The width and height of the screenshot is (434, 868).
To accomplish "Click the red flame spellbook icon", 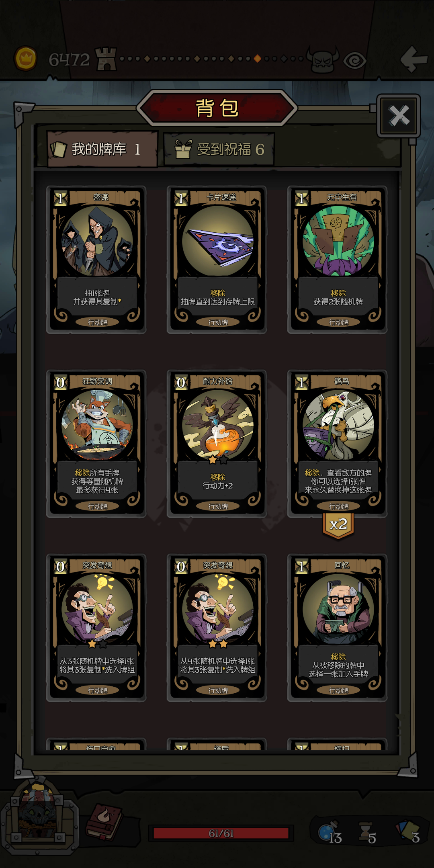I will coord(104,821).
